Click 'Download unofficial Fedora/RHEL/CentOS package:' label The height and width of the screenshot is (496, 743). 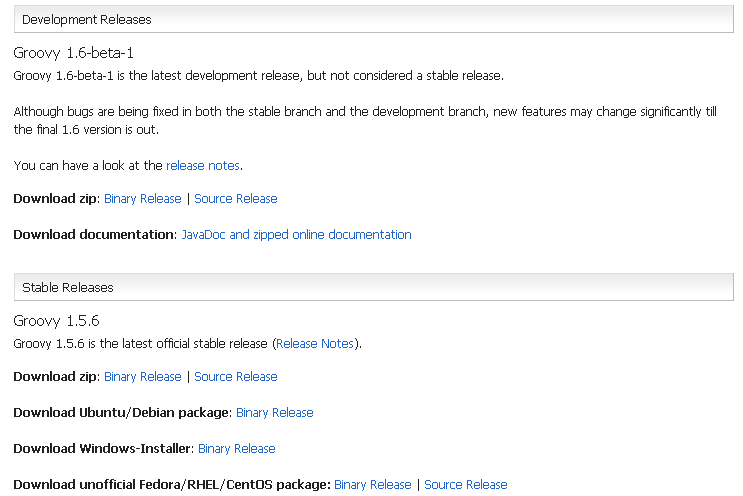pos(172,485)
